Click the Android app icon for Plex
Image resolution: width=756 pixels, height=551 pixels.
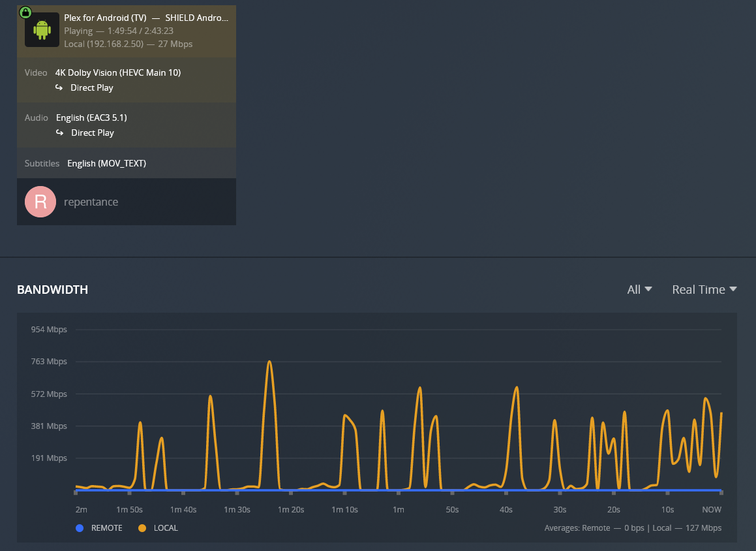point(41,29)
